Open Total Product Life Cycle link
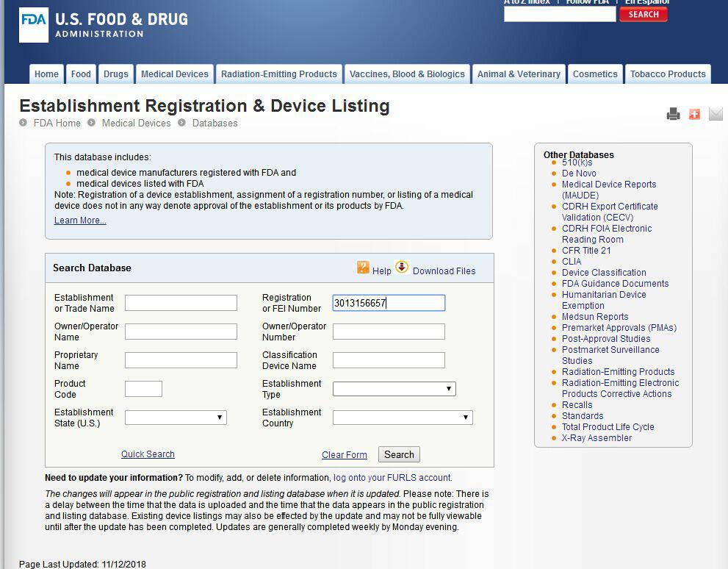The image size is (728, 569). [608, 427]
